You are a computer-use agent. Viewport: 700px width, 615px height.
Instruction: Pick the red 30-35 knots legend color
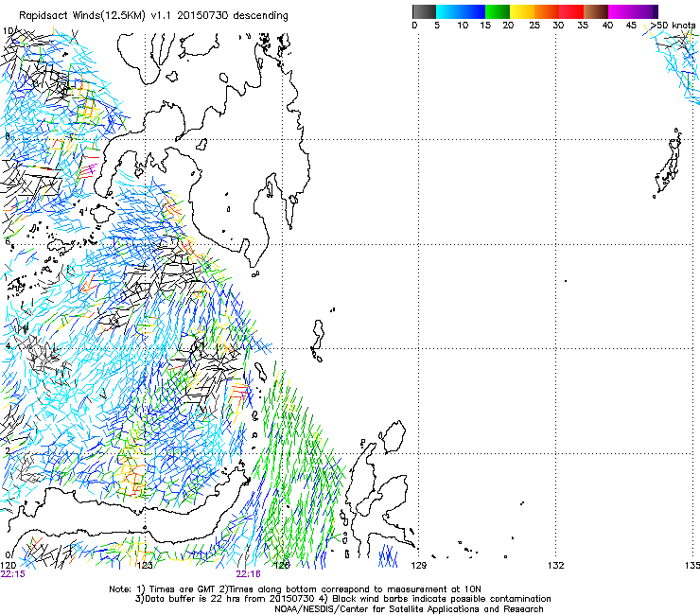coord(571,11)
